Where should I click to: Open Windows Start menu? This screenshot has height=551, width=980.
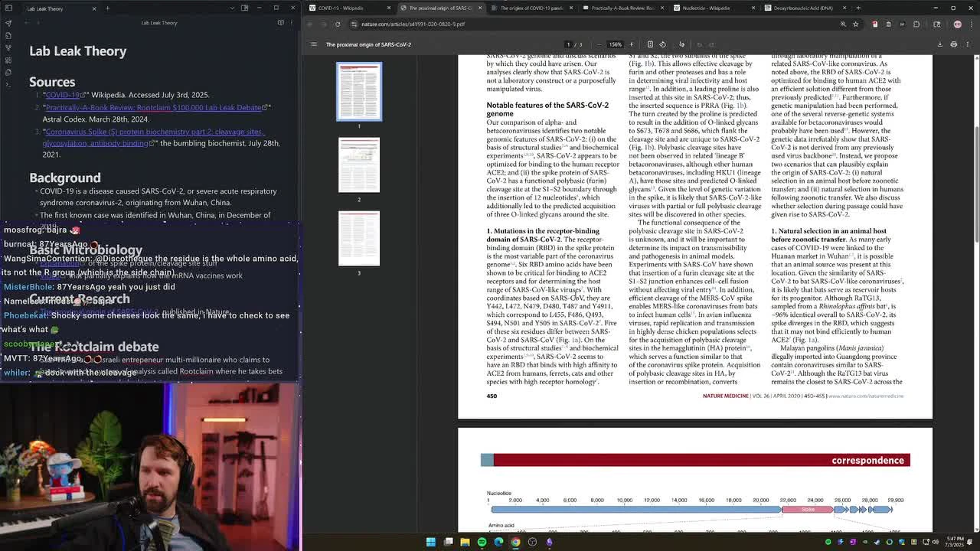click(x=431, y=542)
